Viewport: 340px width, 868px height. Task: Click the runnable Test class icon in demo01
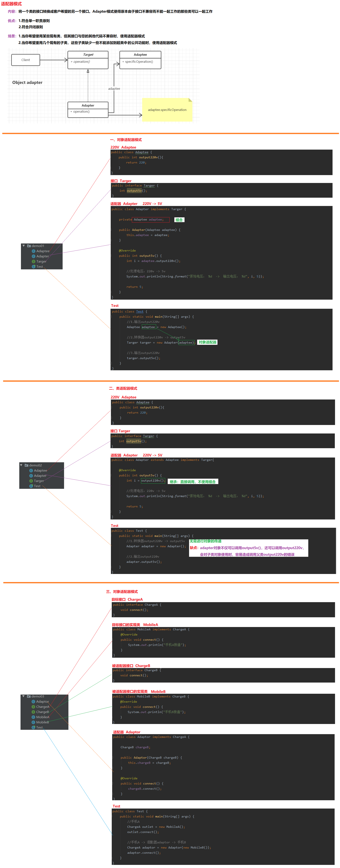[x=34, y=266]
